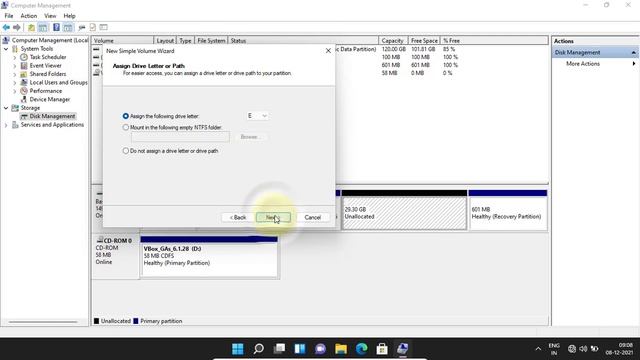
Task: Open the File menu
Action: click(9, 16)
